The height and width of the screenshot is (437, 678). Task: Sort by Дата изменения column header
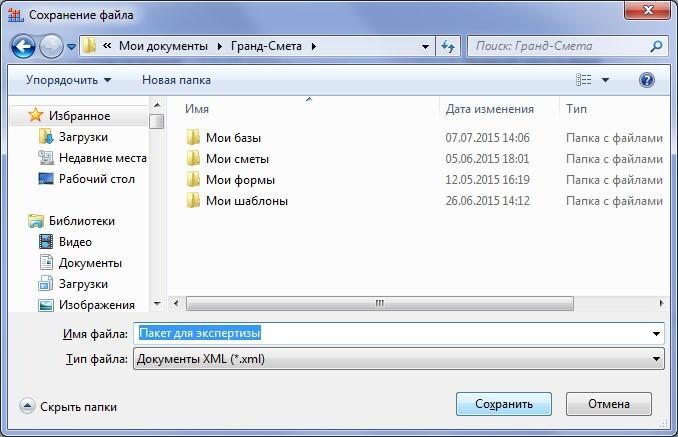[x=489, y=108]
